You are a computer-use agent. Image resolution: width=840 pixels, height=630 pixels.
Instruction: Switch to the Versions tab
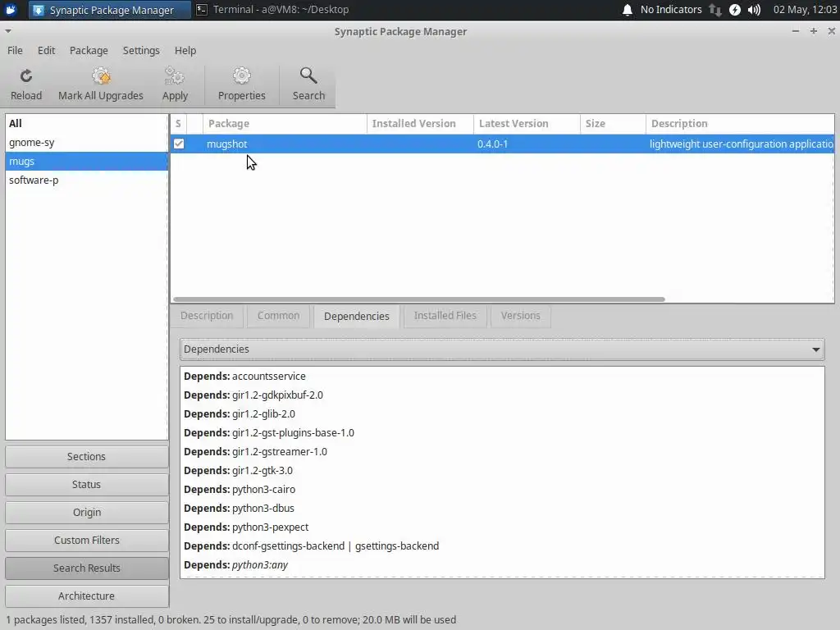click(x=521, y=316)
